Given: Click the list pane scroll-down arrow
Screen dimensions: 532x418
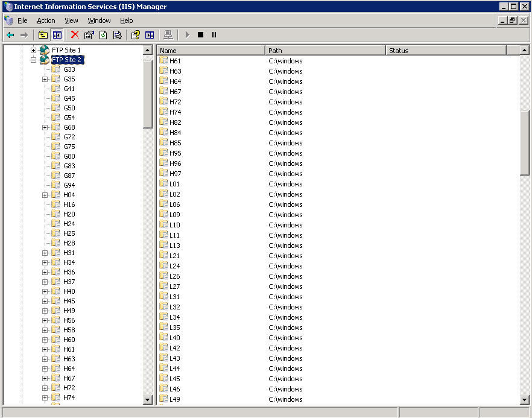Looking at the screenshot, I should [x=524, y=400].
